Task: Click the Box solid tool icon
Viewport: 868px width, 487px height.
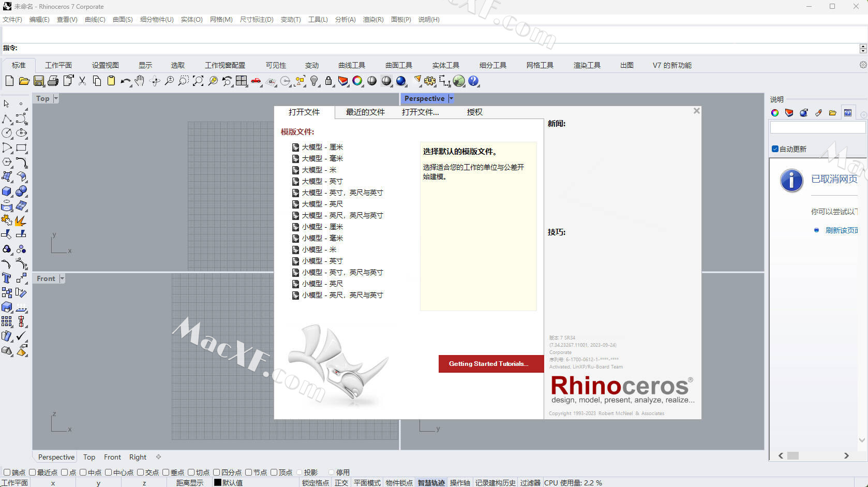Action: 7,191
